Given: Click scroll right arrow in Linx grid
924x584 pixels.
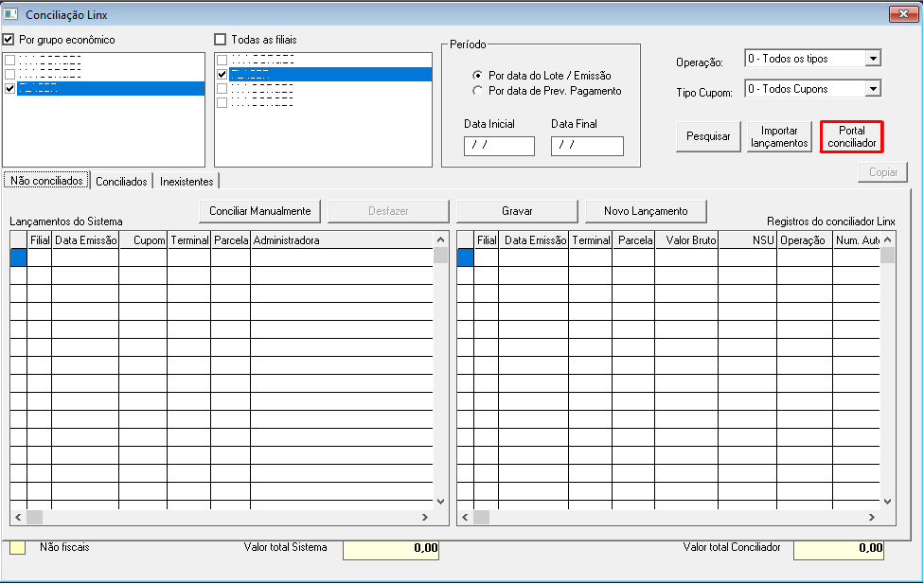Looking at the screenshot, I should [x=872, y=518].
